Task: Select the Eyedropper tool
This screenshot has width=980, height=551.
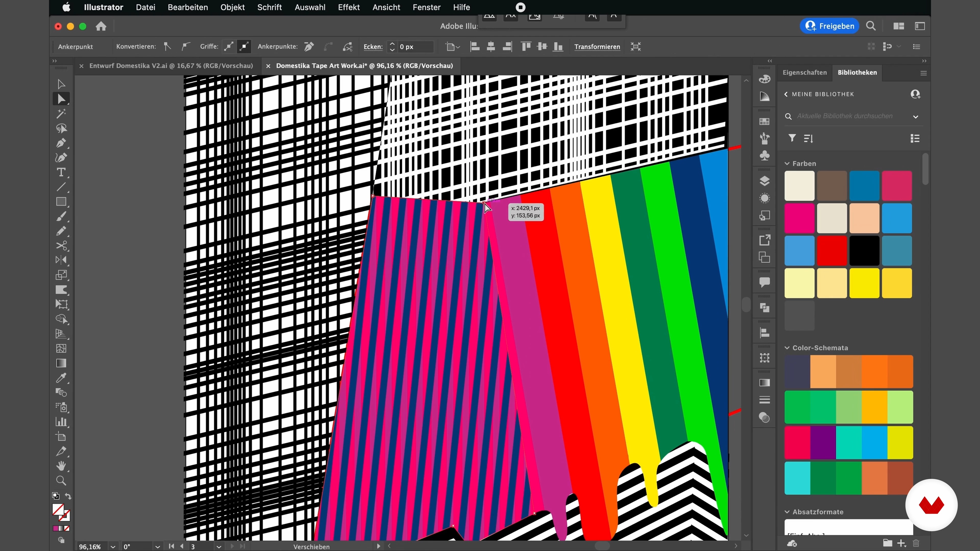Action: [61, 378]
